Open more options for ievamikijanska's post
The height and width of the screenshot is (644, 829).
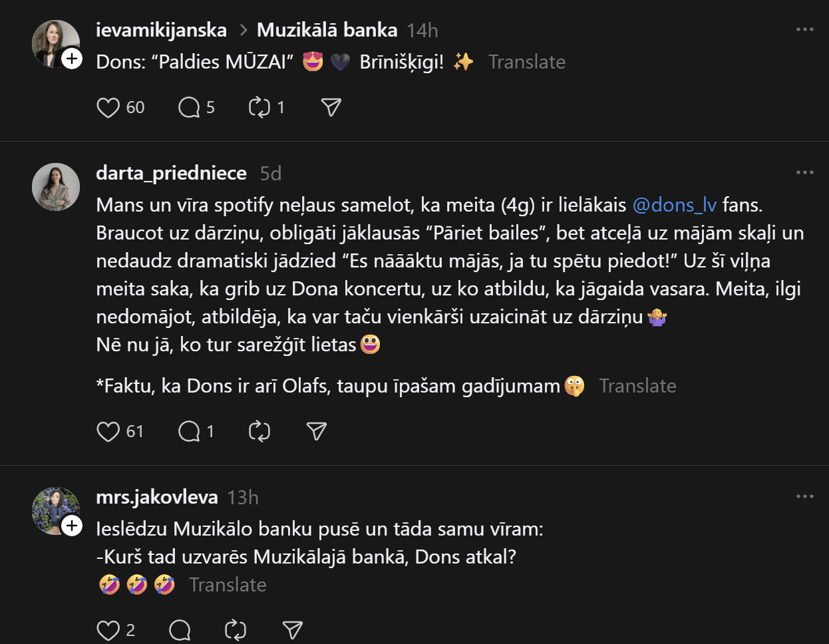(x=804, y=30)
